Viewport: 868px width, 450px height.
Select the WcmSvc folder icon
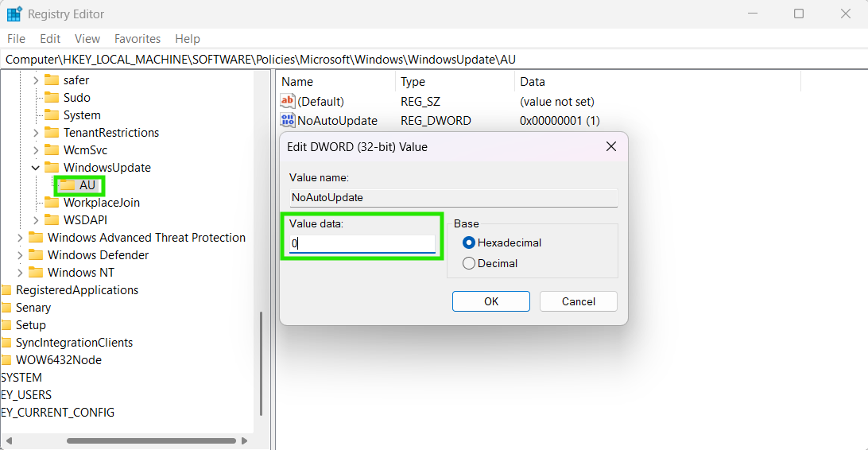52,149
